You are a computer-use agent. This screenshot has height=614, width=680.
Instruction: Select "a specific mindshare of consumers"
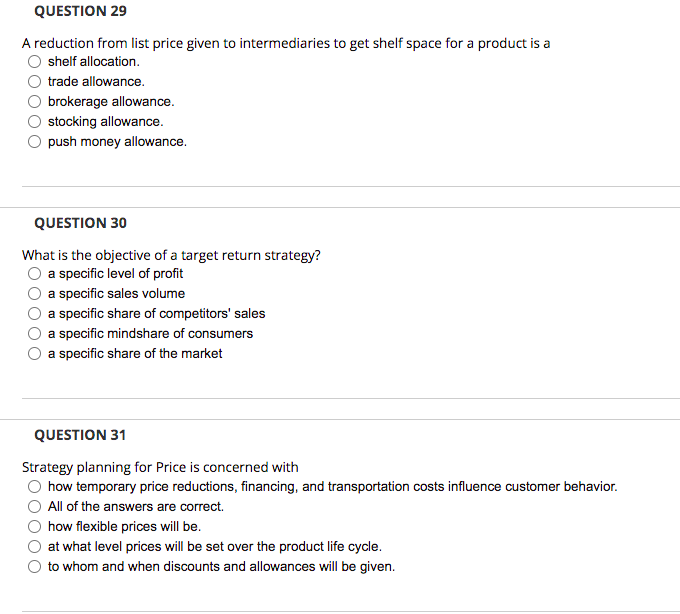[x=35, y=334]
